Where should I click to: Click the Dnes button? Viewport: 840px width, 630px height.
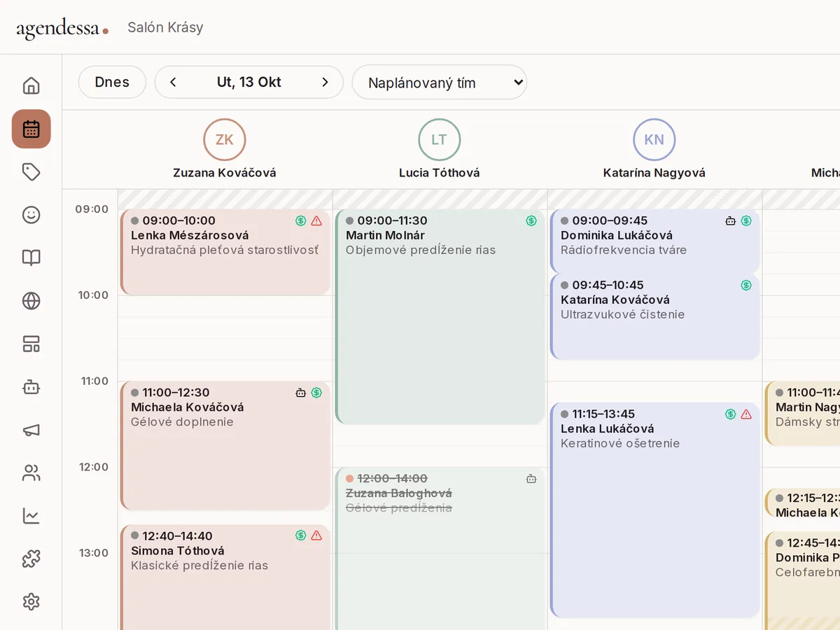tap(112, 83)
